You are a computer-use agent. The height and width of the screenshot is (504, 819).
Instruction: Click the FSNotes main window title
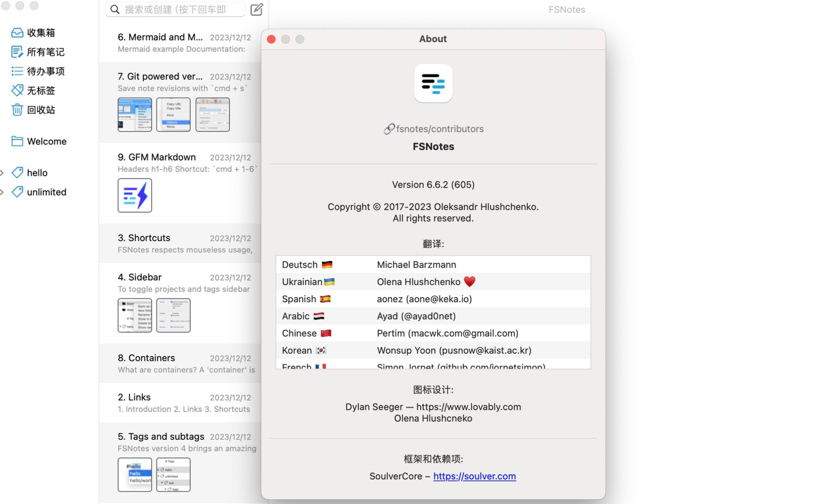click(x=567, y=9)
